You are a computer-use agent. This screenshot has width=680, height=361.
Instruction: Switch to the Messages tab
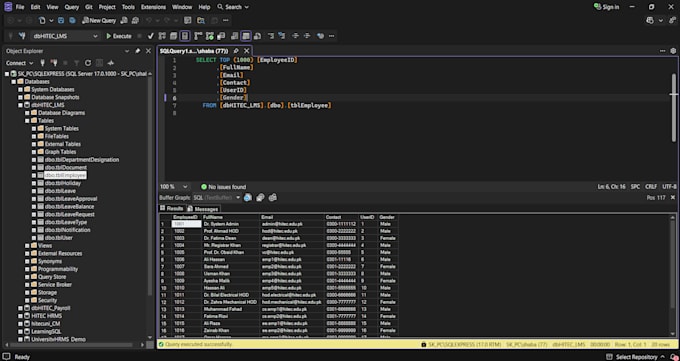pos(203,209)
